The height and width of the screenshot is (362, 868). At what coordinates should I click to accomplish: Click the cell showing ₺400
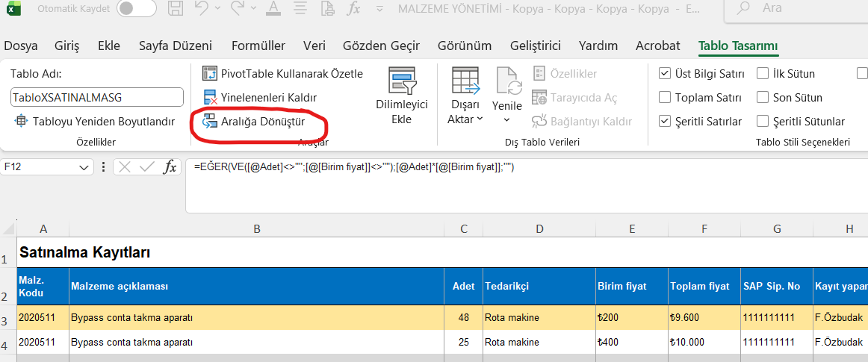pos(632,342)
